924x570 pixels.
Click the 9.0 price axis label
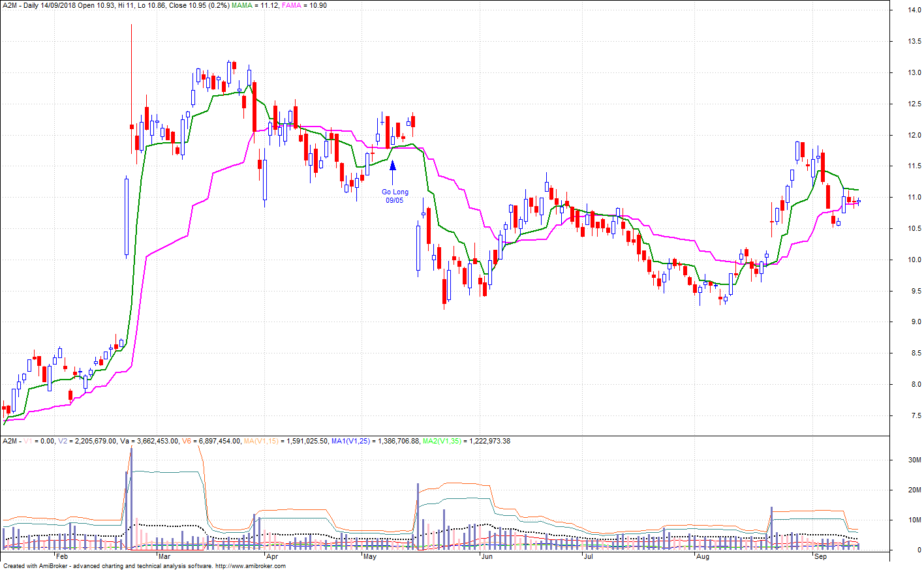916,322
